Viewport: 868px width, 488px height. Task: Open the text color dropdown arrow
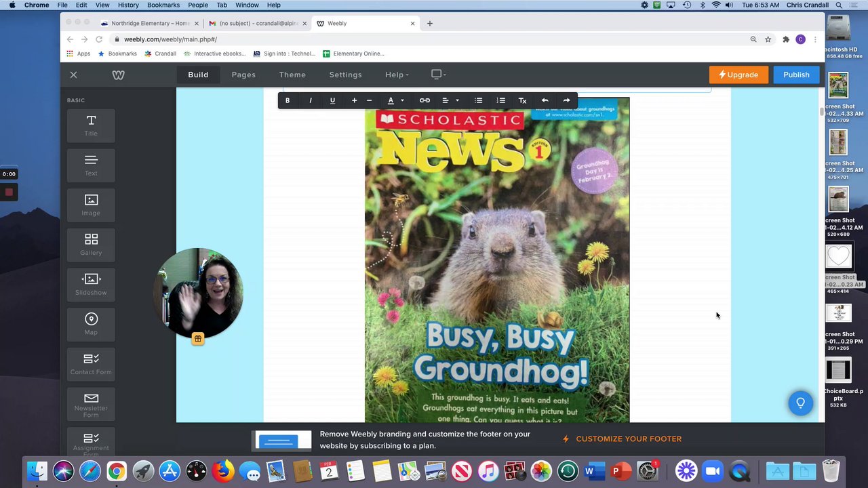pyautogui.click(x=402, y=100)
